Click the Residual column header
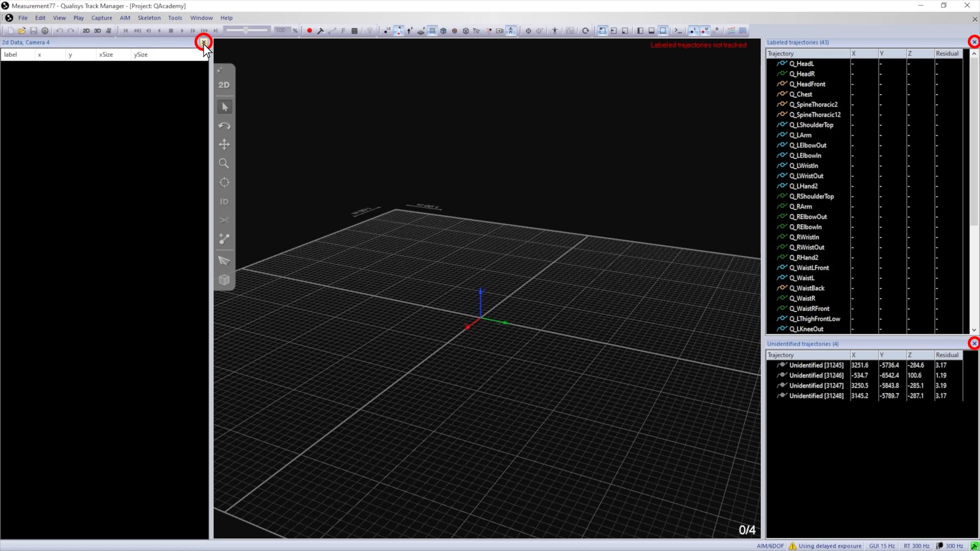Screen dimensions: 980x551 947,54
